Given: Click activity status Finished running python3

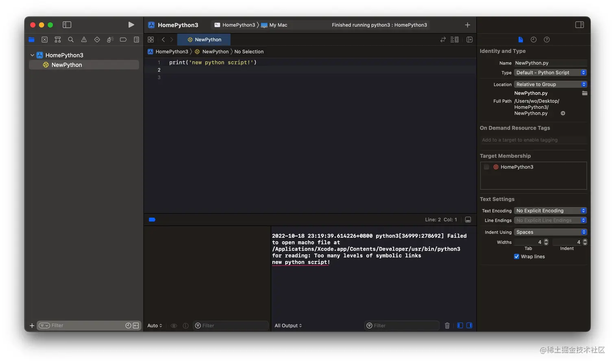Looking at the screenshot, I should (x=379, y=25).
